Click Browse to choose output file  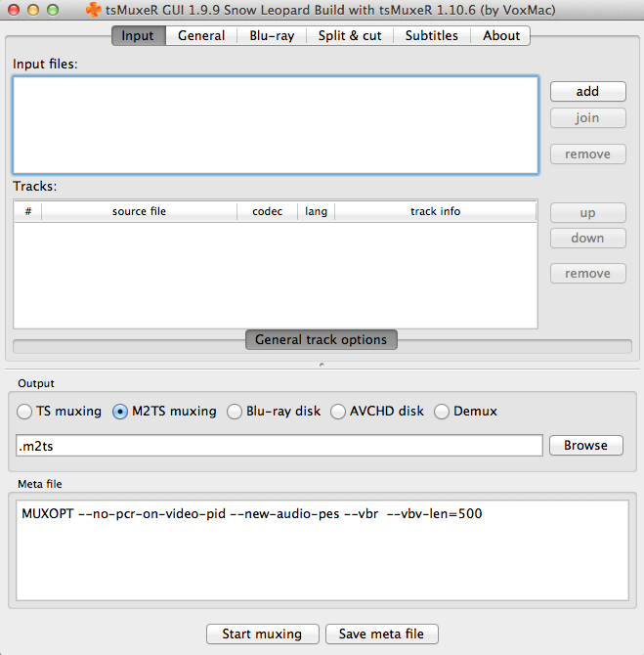[x=585, y=445]
